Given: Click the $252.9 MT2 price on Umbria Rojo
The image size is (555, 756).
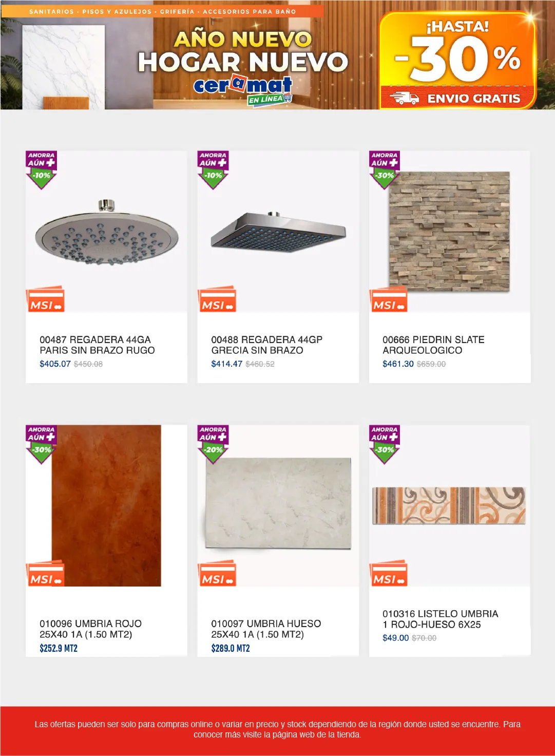Looking at the screenshot, I should [59, 648].
